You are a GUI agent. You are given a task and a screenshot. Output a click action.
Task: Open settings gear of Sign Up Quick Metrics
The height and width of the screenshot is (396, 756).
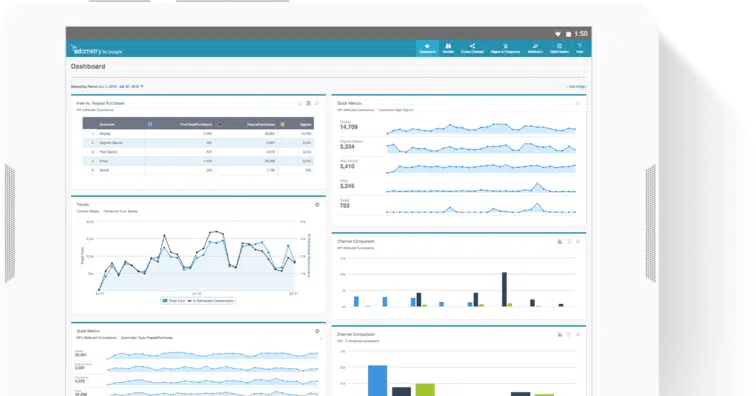(578, 103)
